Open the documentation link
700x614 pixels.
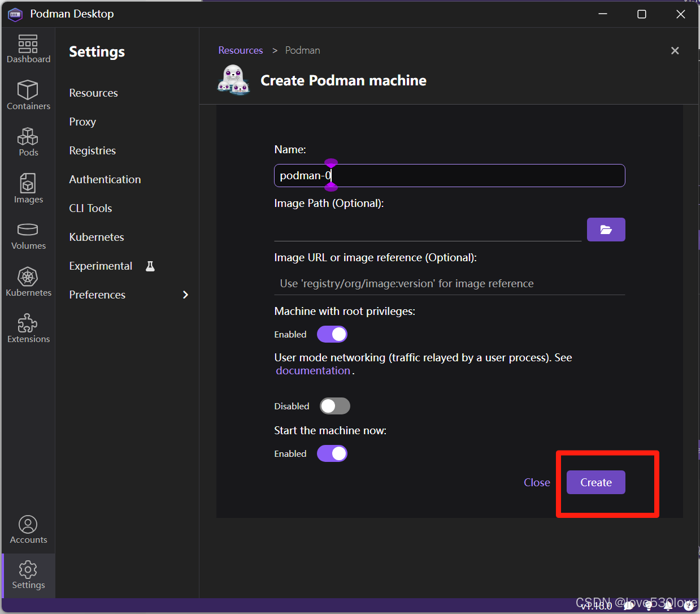pyautogui.click(x=313, y=370)
